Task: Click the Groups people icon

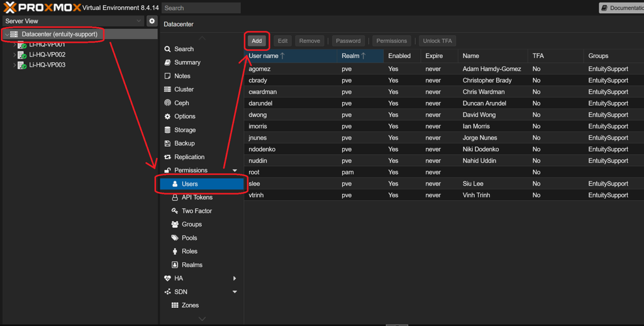Action: [175, 225]
